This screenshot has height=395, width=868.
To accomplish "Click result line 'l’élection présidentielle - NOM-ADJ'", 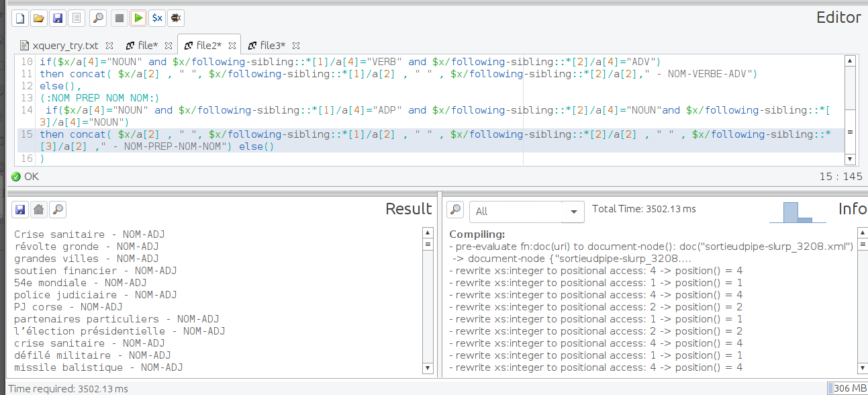I will (x=119, y=331).
